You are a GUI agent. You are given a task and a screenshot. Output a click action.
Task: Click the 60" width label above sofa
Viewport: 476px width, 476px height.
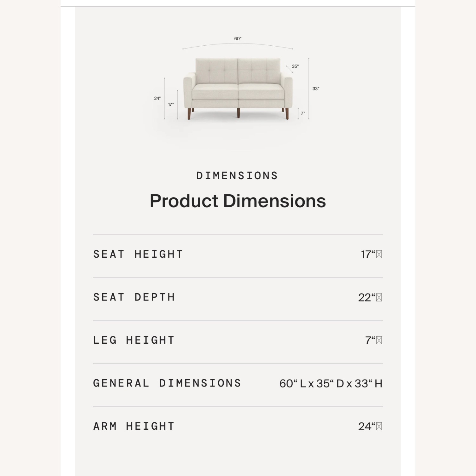coord(238,39)
